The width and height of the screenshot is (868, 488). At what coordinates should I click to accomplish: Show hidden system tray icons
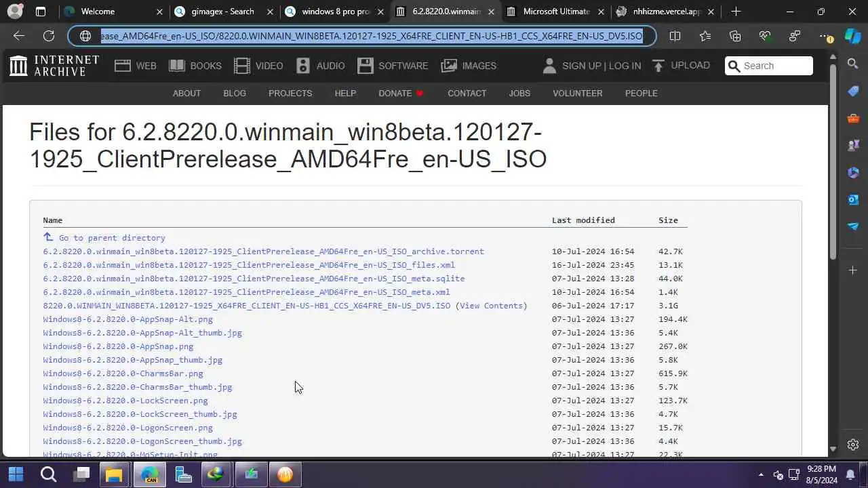[x=761, y=475]
